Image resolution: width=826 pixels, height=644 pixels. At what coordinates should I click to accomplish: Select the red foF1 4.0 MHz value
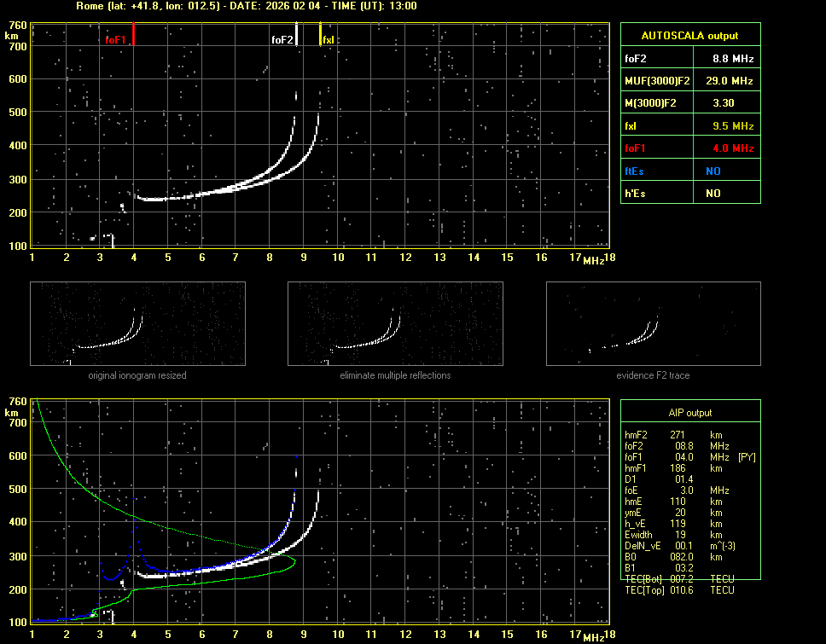pyautogui.click(x=733, y=148)
